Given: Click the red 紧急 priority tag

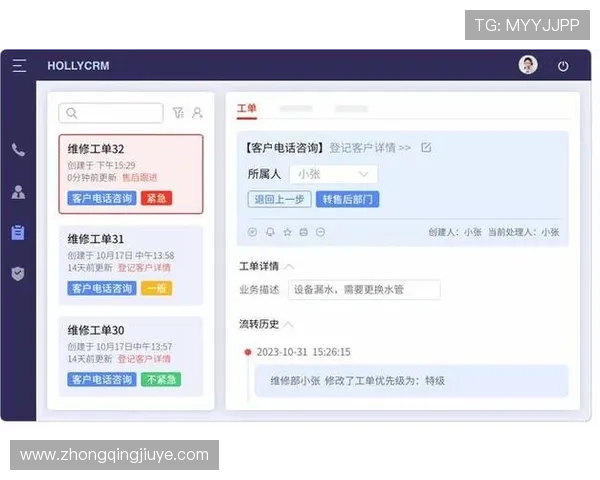Looking at the screenshot, I should (157, 198).
